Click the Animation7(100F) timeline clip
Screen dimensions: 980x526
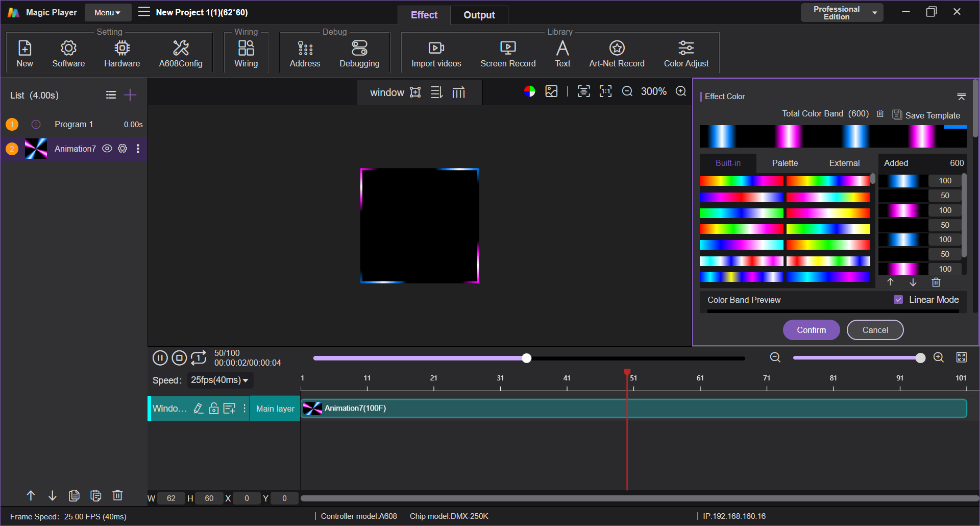pyautogui.click(x=633, y=409)
